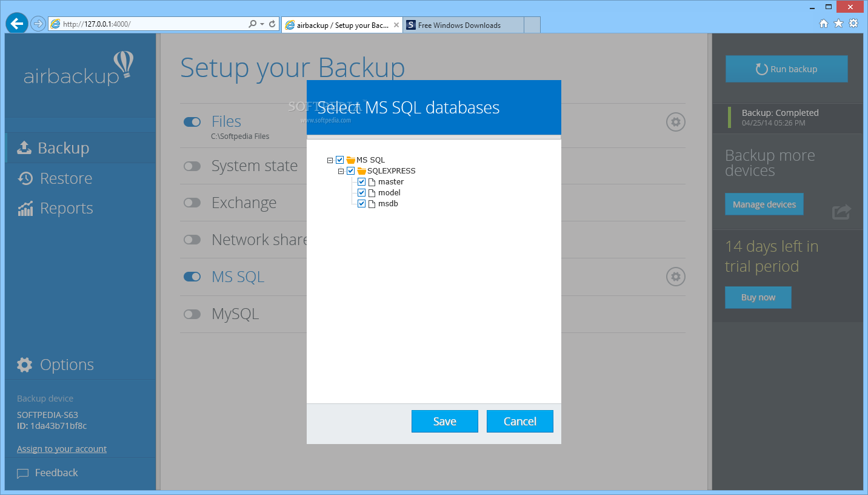Close the airbackup browser tab
Viewport: 868px width, 495px height.
[x=396, y=25]
